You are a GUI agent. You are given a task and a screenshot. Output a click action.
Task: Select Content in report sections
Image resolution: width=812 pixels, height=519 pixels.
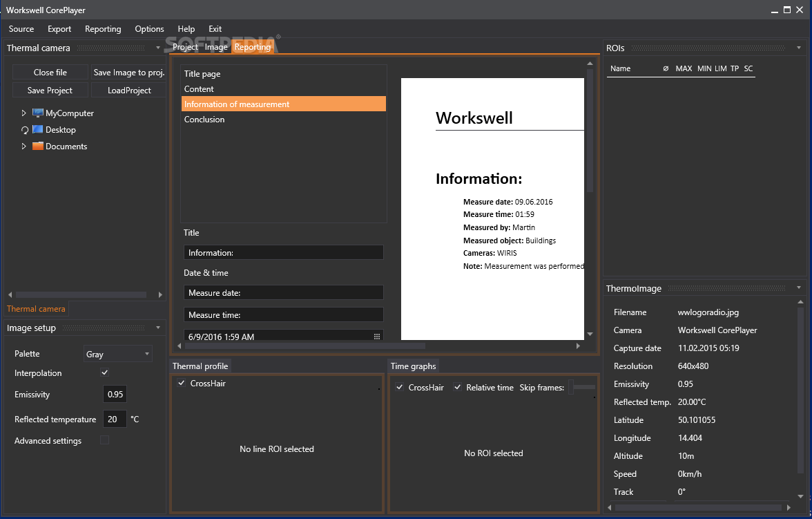tap(283, 88)
